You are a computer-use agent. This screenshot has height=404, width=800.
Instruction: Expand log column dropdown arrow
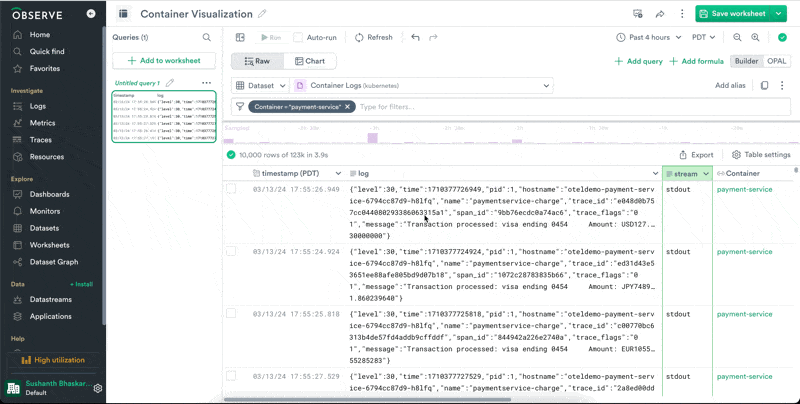pyautogui.click(x=656, y=173)
